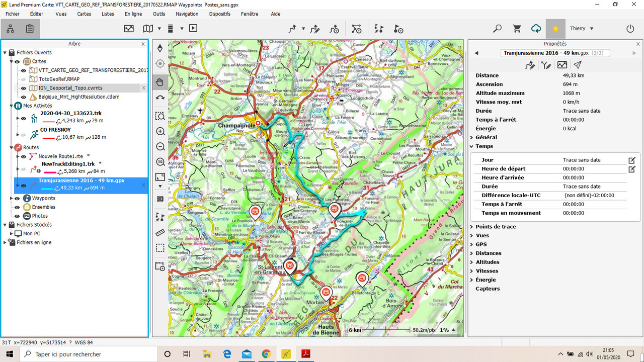This screenshot has height=362, width=644.
Task: Click the fork edit icon in Propriétés
Action: [546, 65]
